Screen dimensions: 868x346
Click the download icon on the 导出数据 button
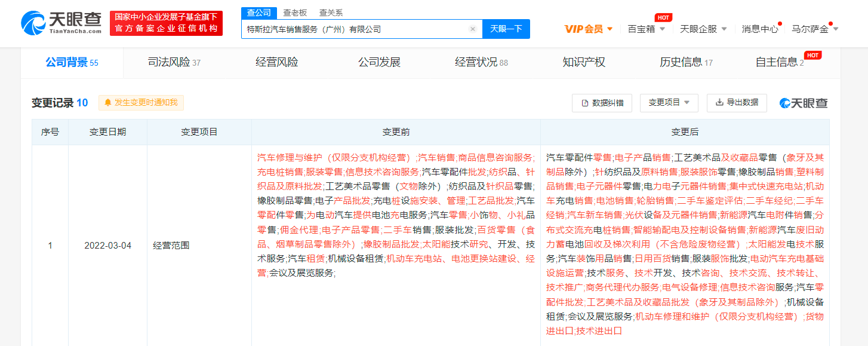point(719,102)
